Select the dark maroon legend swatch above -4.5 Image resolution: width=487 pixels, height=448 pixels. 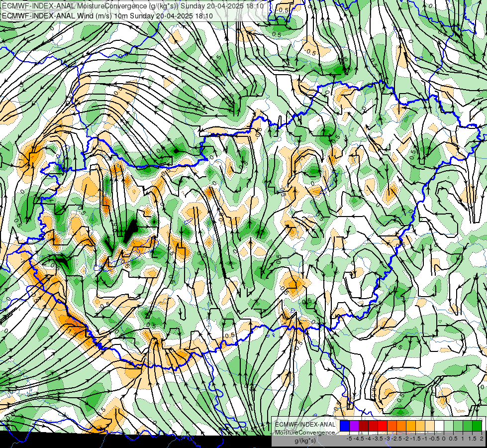[x=364, y=426]
